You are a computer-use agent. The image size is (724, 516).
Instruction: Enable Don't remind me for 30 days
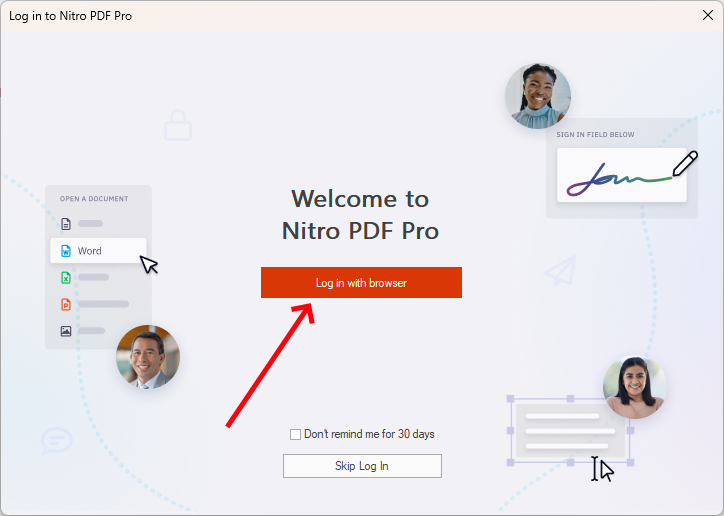point(296,434)
